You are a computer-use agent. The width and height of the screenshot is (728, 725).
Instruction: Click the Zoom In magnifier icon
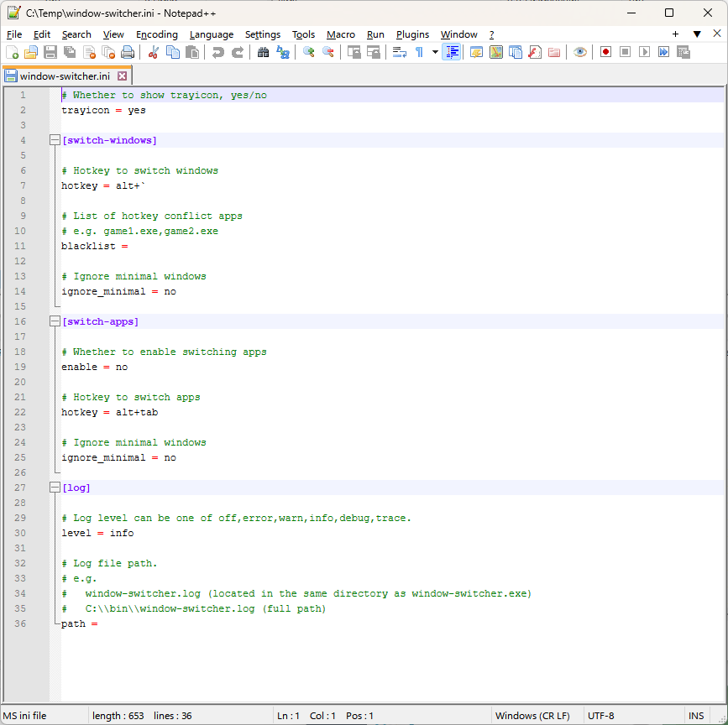click(309, 52)
